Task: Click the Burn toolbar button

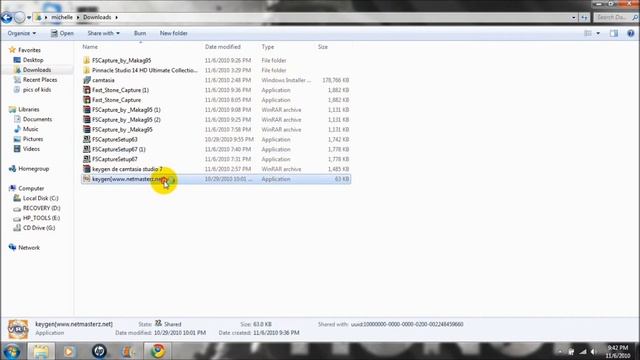Action: pos(140,33)
